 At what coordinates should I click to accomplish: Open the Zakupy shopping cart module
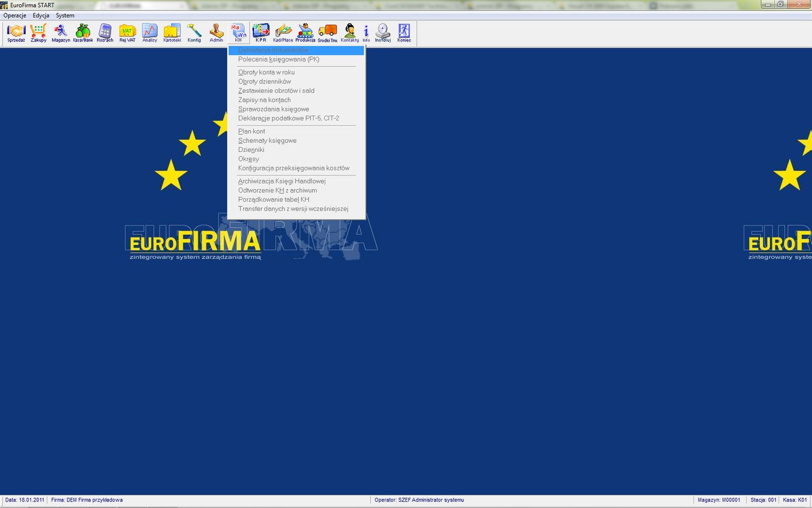click(x=38, y=33)
